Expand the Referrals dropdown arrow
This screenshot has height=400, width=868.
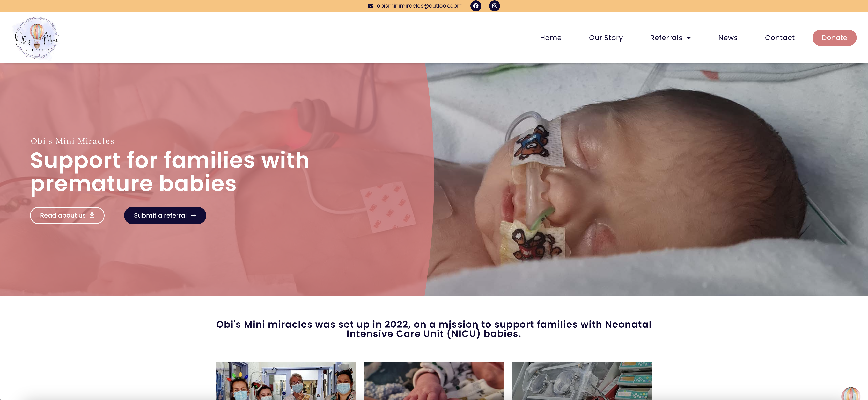point(689,38)
